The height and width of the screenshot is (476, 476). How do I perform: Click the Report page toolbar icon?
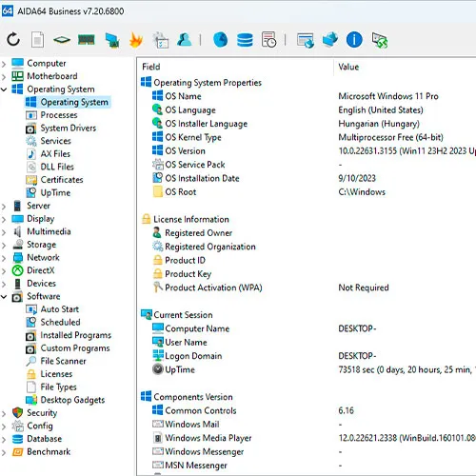tap(37, 40)
